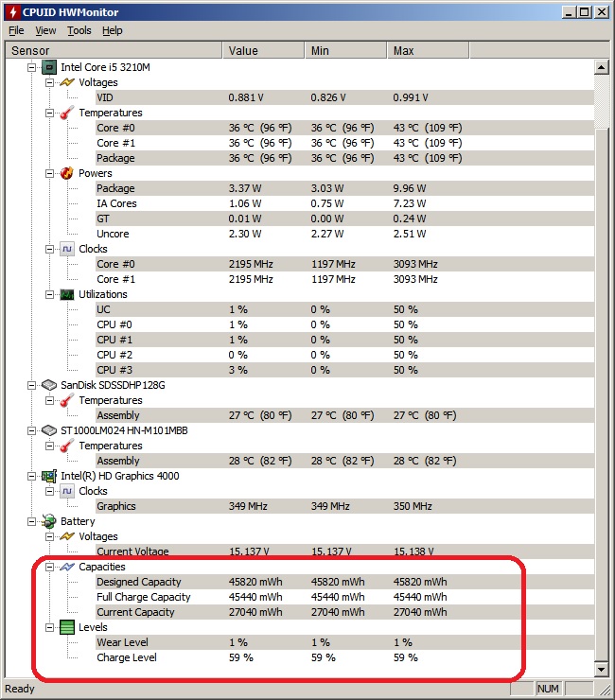Collapse the Battery node
This screenshot has height=700, width=615.
click(32, 521)
